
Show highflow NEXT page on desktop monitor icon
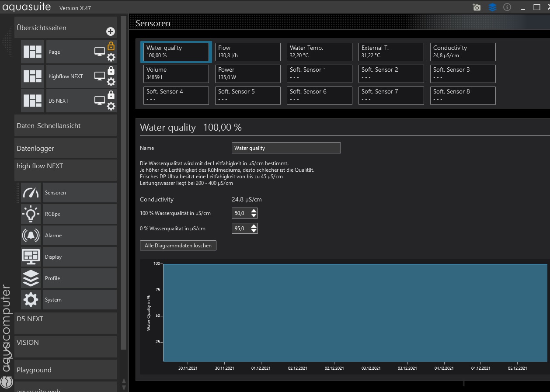100,76
